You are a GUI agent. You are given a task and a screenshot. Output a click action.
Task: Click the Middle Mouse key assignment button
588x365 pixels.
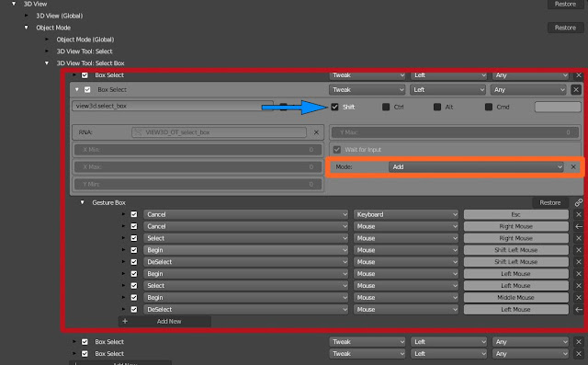(x=516, y=298)
